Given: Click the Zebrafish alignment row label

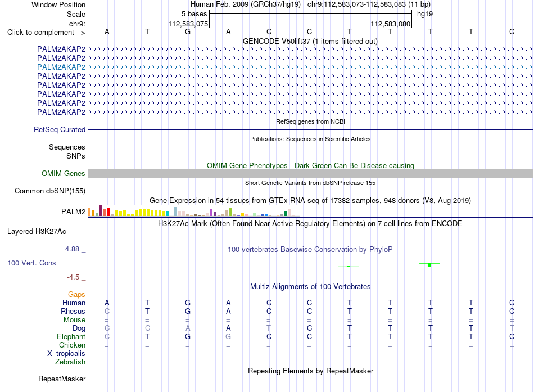Looking at the screenshot, I should click(70, 362).
